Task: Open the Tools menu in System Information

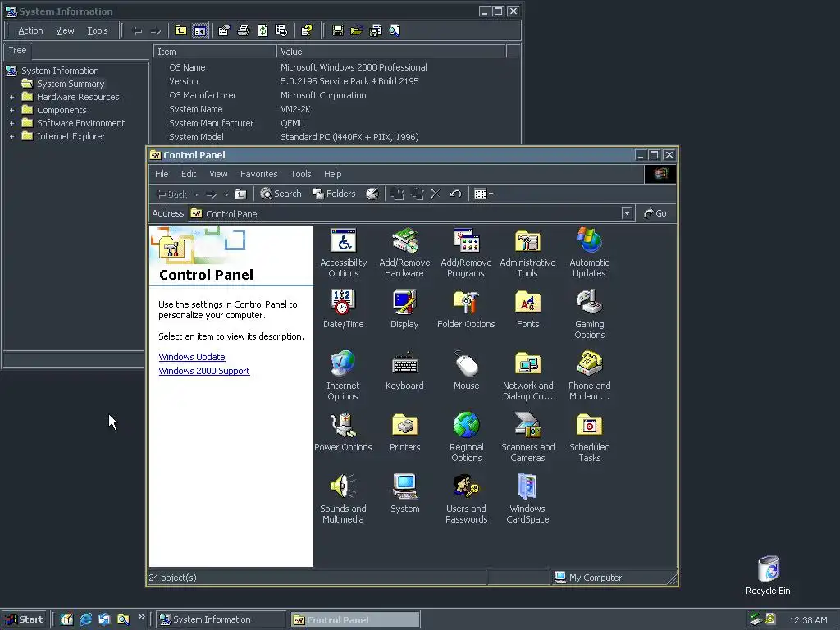Action: click(x=98, y=30)
